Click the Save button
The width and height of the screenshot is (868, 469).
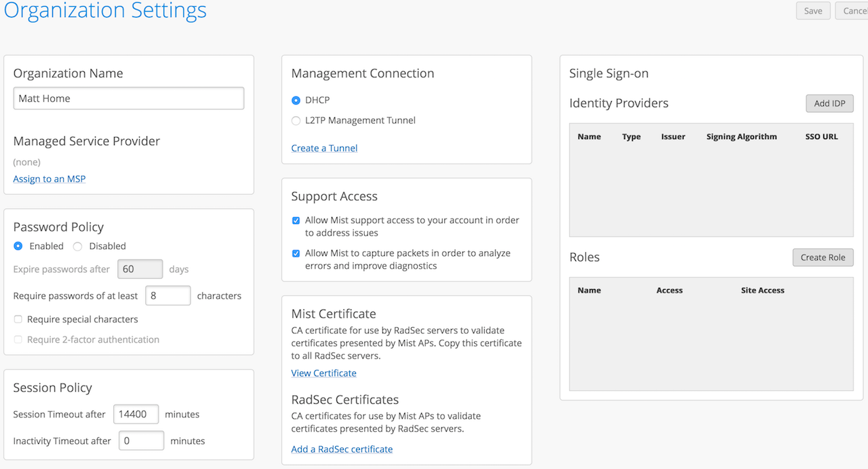(812, 11)
